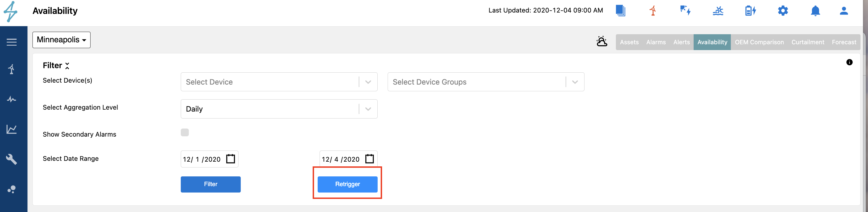Open the bubbles sidebar icon

[x=11, y=189]
